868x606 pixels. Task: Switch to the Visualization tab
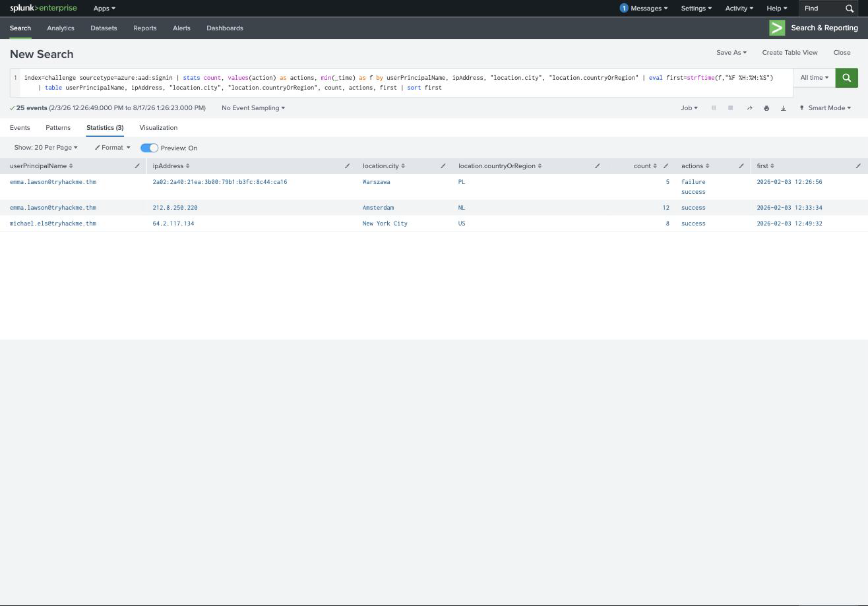tap(158, 128)
